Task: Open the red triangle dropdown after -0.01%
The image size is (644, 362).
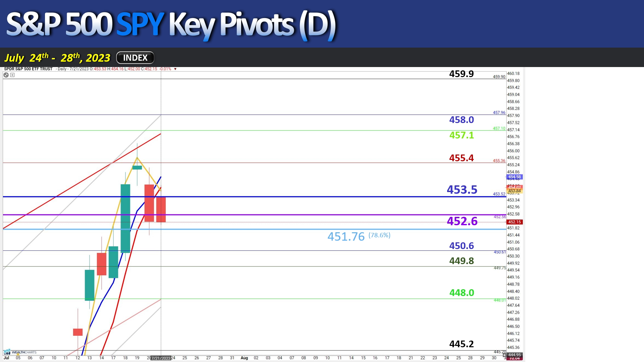Action: (175, 69)
